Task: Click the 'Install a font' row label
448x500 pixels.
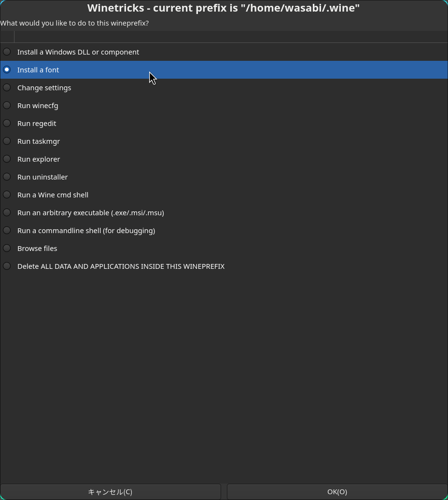Action: click(x=38, y=70)
